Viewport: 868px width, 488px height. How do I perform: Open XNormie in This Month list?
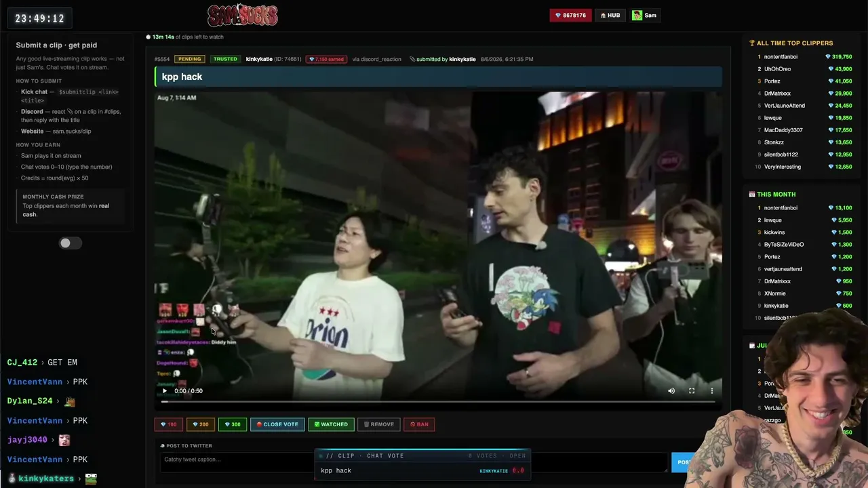775,293
